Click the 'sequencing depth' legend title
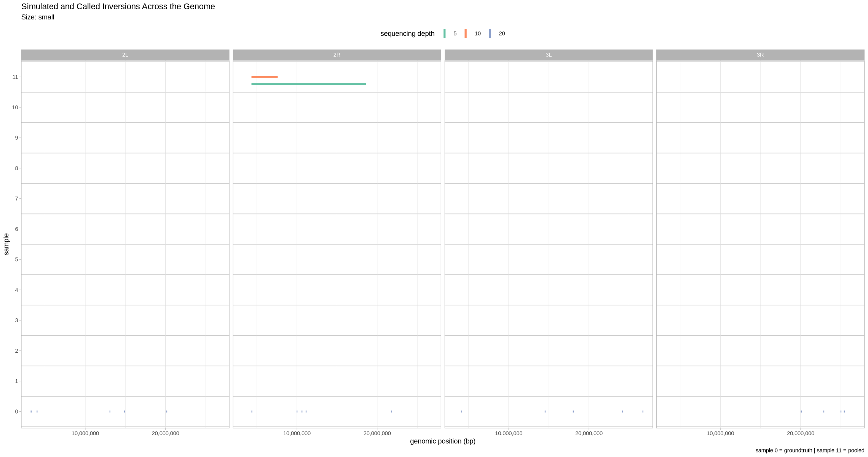Screen dimensions: 868x457 coord(407,34)
